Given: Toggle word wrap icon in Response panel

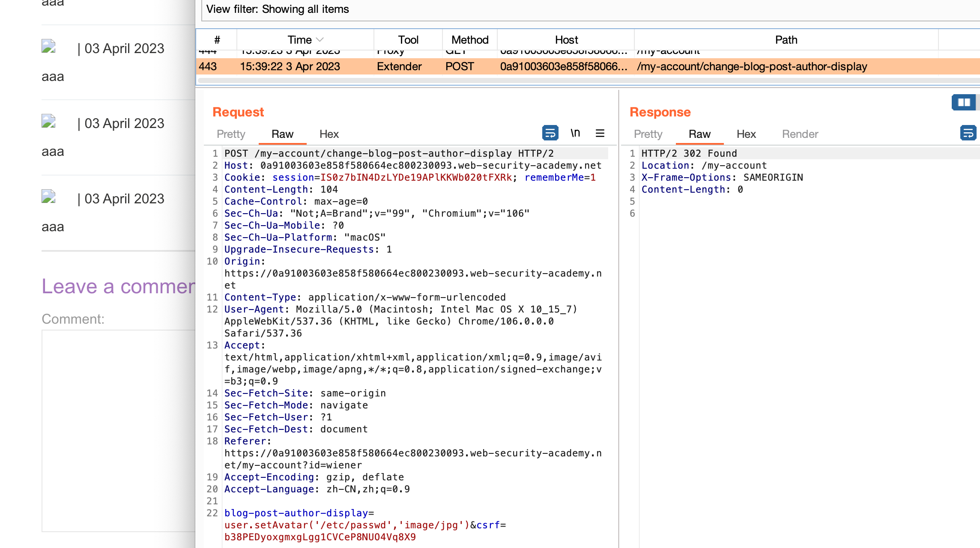Looking at the screenshot, I should point(968,133).
